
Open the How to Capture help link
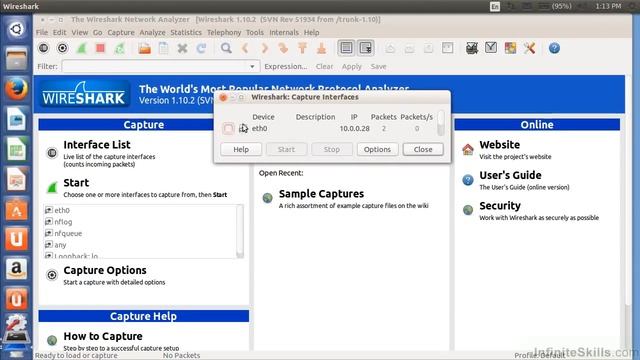click(103, 336)
